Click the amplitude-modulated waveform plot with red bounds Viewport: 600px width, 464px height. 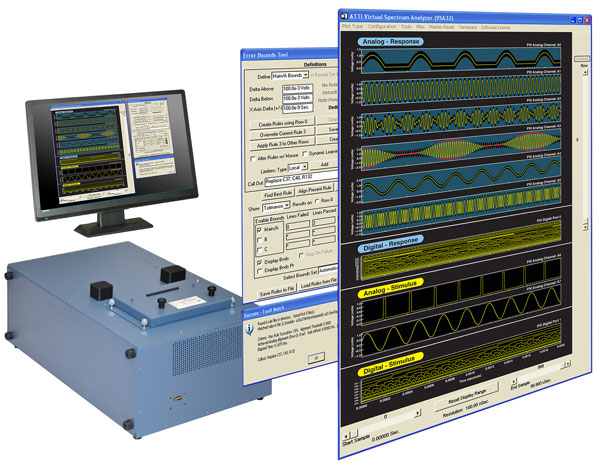point(461,150)
